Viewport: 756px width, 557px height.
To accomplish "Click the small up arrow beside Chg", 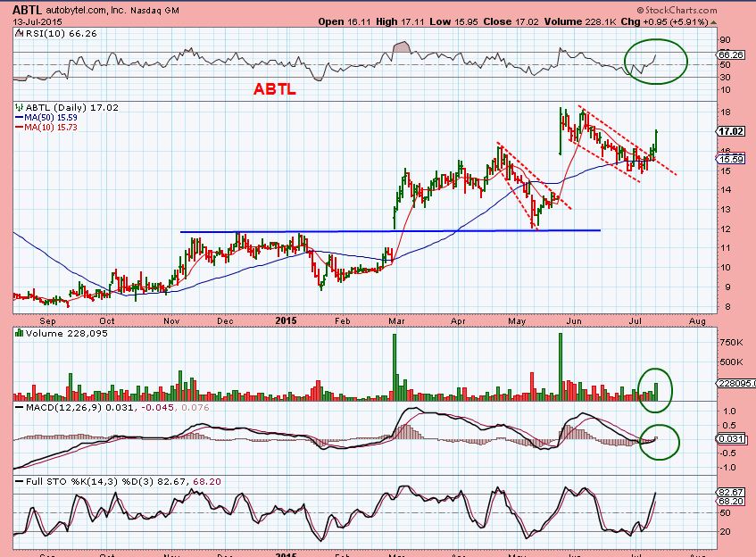I will (x=713, y=22).
